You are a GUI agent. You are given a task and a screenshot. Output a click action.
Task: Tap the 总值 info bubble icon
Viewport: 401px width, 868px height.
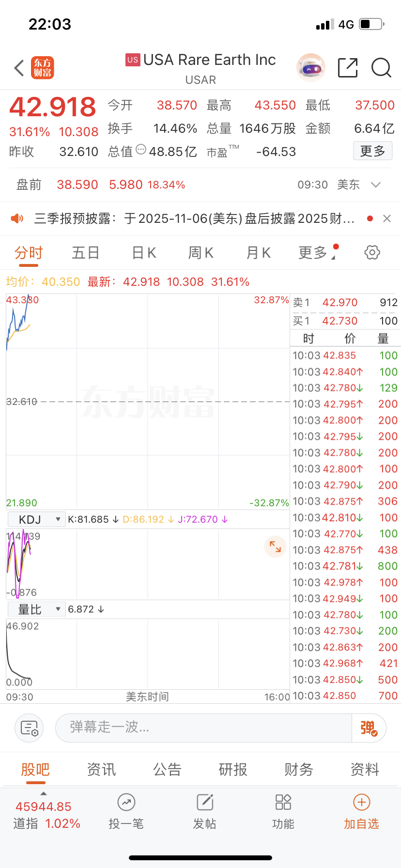141,150
